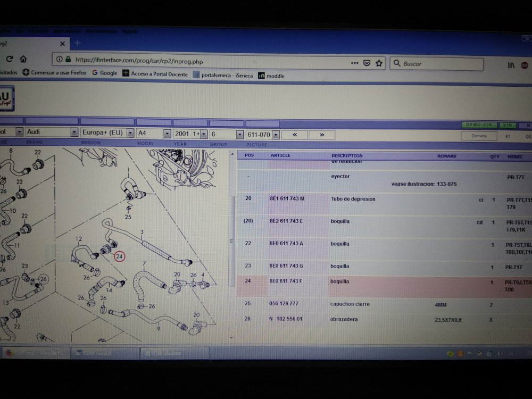Reload the current page
The width and height of the screenshot is (532, 399).
pos(9,59)
